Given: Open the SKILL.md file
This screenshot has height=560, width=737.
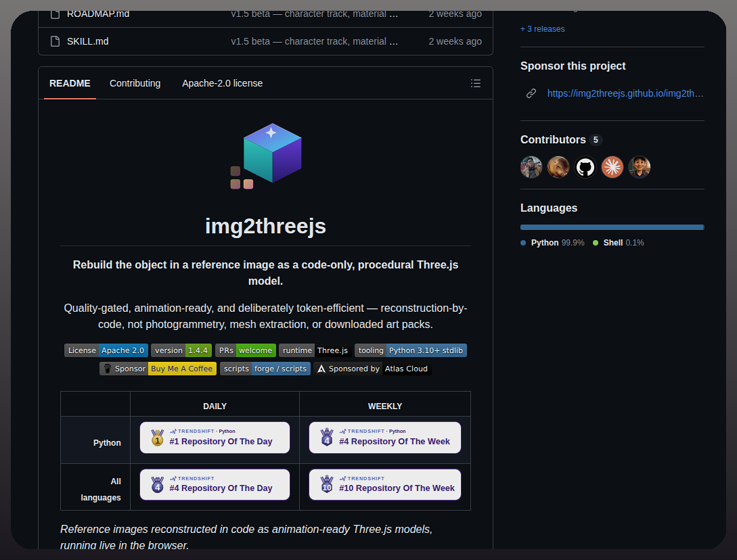Looking at the screenshot, I should pyautogui.click(x=88, y=41).
